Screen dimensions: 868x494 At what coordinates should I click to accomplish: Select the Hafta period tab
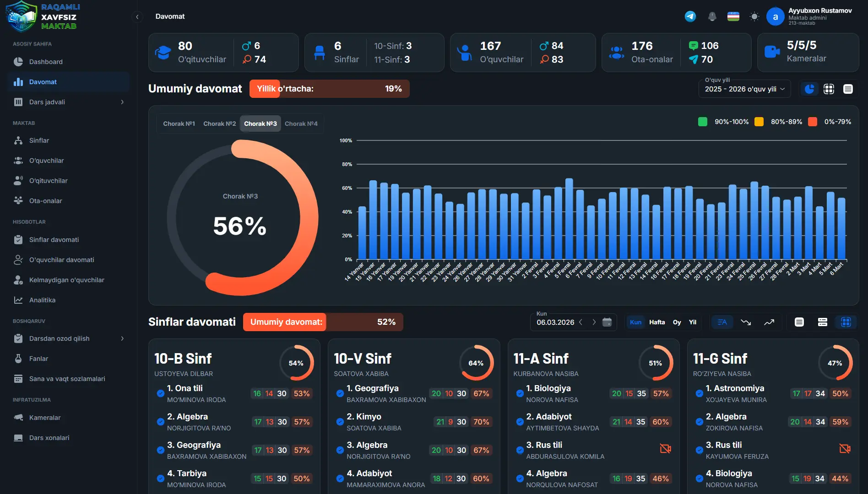point(656,322)
